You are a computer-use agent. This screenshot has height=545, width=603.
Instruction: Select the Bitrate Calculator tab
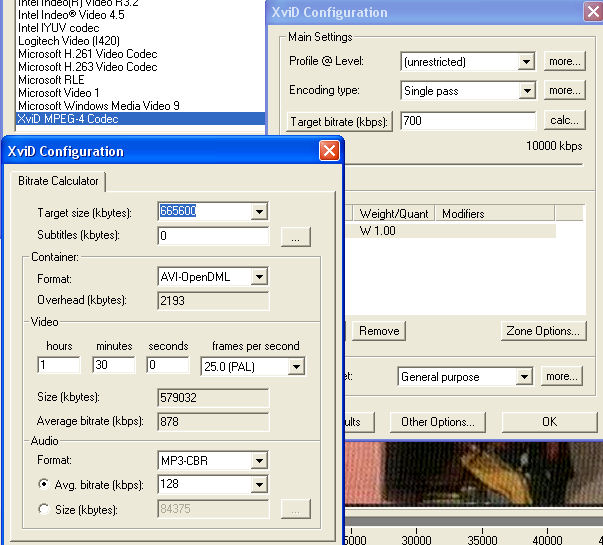pyautogui.click(x=58, y=181)
